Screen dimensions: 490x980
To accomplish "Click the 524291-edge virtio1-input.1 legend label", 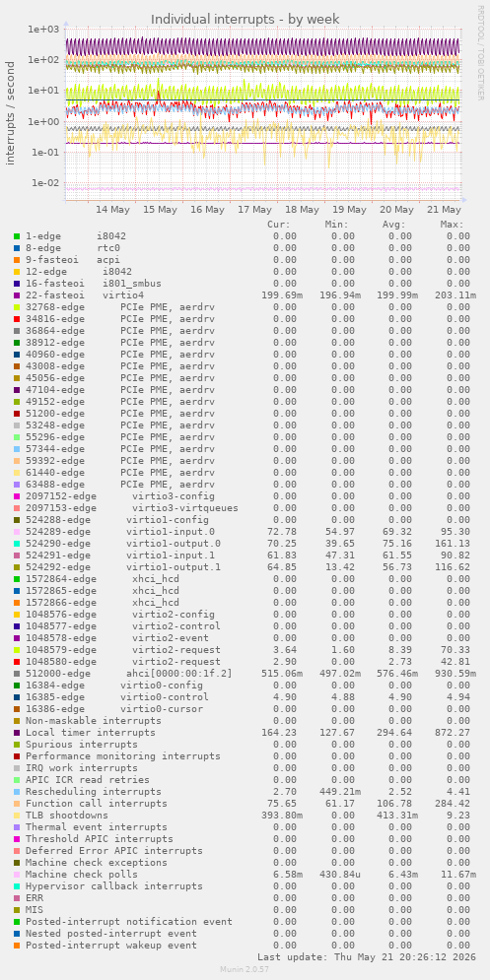I will tap(122, 555).
